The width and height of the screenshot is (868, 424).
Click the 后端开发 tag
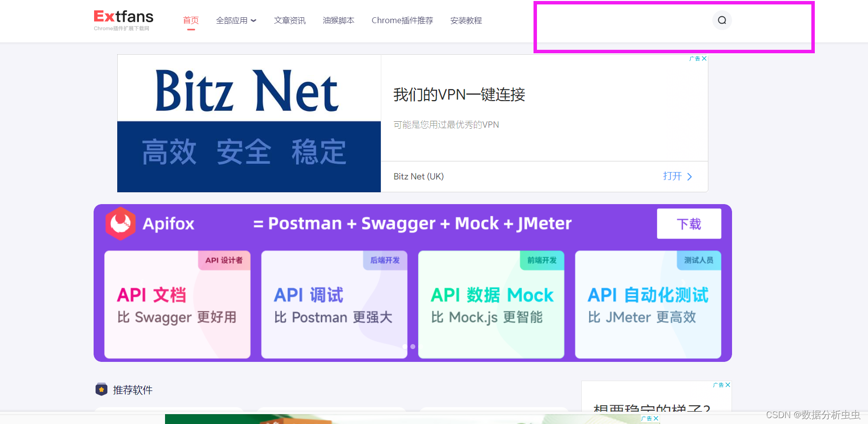(385, 260)
